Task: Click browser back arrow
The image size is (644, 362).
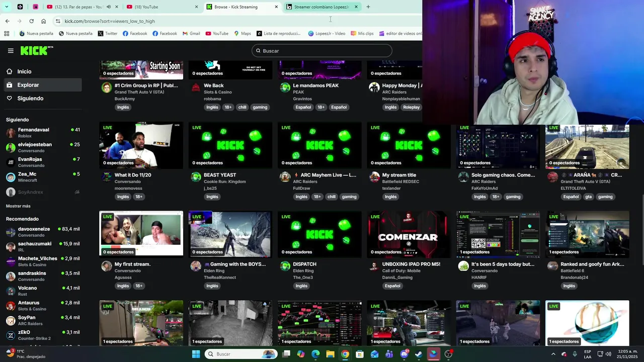Action: tap(7, 21)
